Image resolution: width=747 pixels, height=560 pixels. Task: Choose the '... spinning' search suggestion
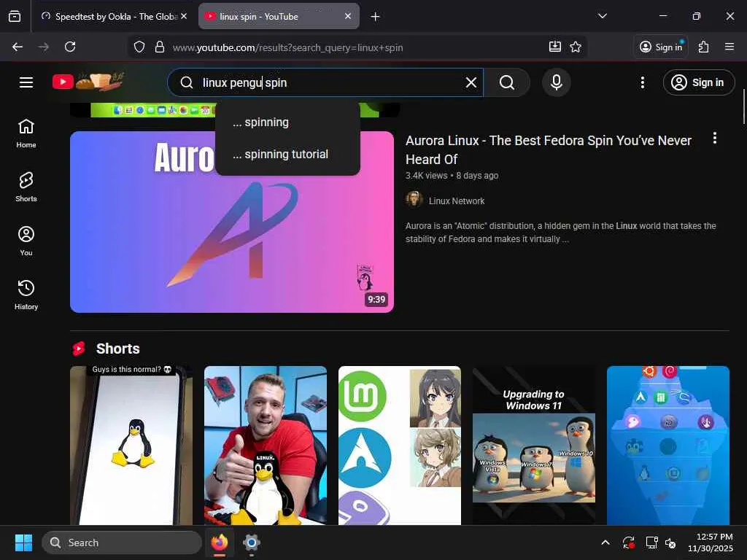point(287,122)
